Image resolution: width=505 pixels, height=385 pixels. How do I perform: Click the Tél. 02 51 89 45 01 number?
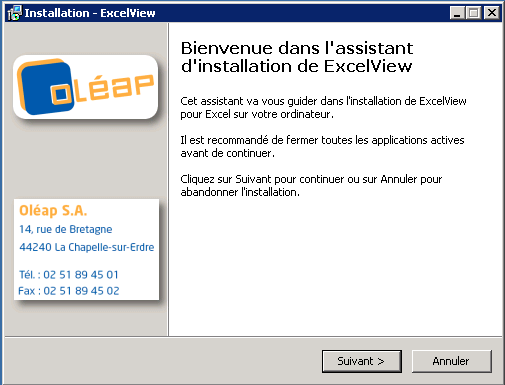69,275
